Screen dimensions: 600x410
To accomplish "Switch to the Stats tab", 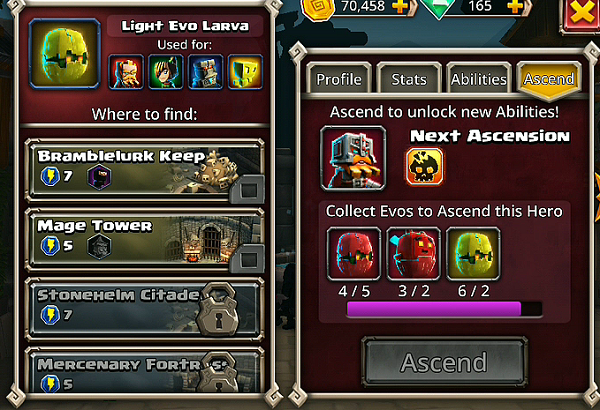I will [x=409, y=79].
